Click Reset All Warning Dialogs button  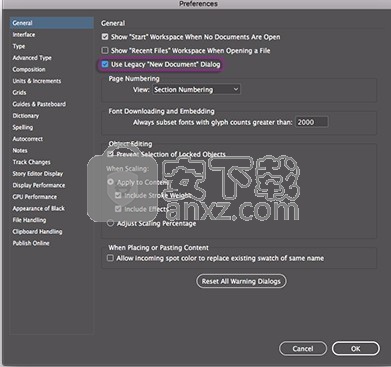[x=241, y=281]
